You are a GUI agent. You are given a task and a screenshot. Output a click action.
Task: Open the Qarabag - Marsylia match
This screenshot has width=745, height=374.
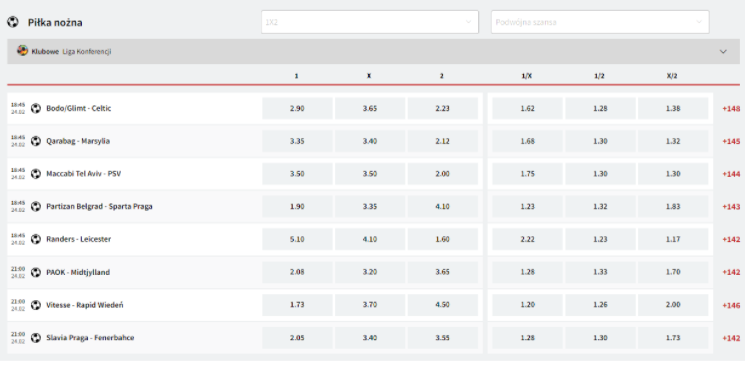(78, 141)
